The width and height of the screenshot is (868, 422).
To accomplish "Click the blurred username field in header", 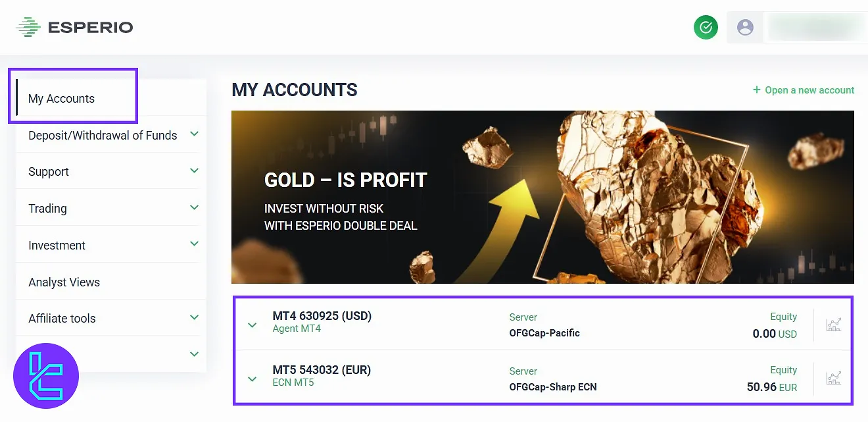I will coord(815,28).
